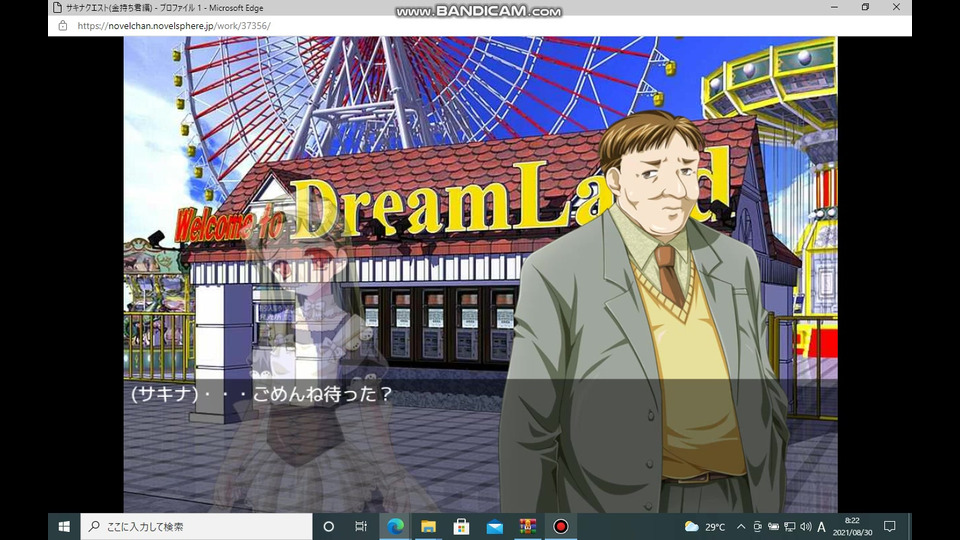The width and height of the screenshot is (960, 540).
Task: Open notification action center
Action: point(890,527)
